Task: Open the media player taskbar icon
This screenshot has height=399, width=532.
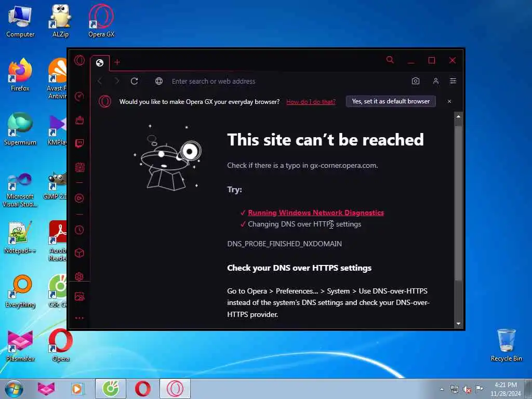Action: [x=77, y=389]
